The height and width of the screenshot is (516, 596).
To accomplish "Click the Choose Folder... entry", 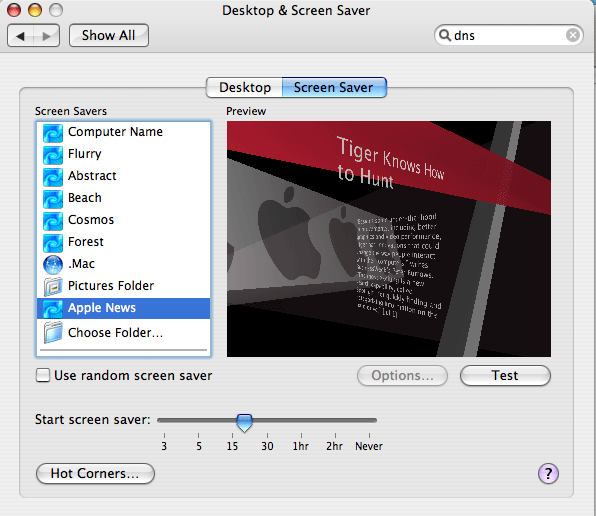I will [x=123, y=333].
